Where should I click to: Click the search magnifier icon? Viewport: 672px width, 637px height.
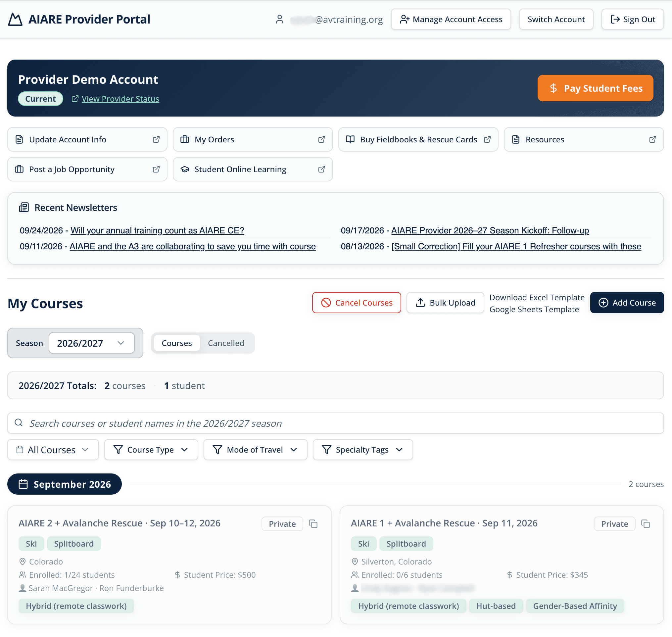pos(19,423)
